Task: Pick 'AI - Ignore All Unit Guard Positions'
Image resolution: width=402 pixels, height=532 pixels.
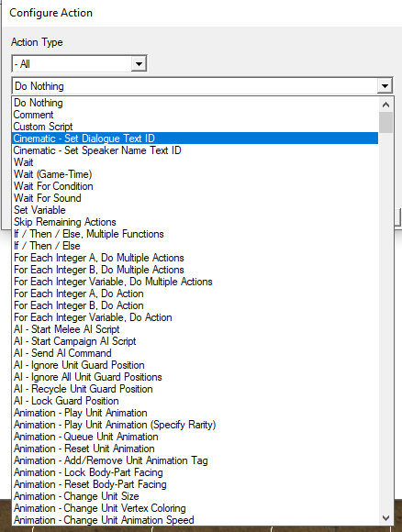Action: (x=195, y=377)
